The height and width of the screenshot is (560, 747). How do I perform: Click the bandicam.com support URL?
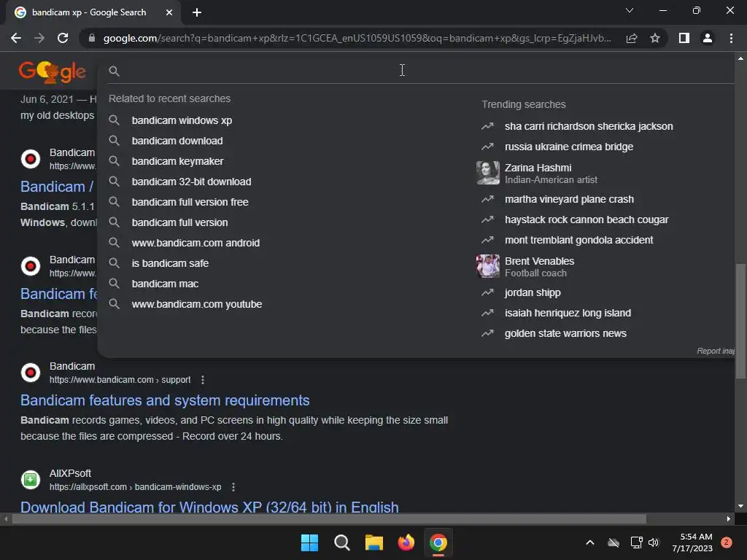120,380
